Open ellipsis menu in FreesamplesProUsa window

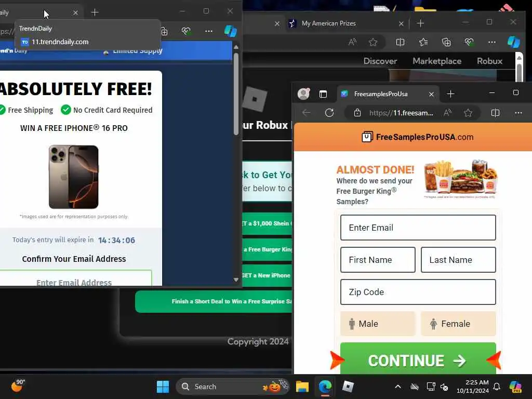(518, 113)
